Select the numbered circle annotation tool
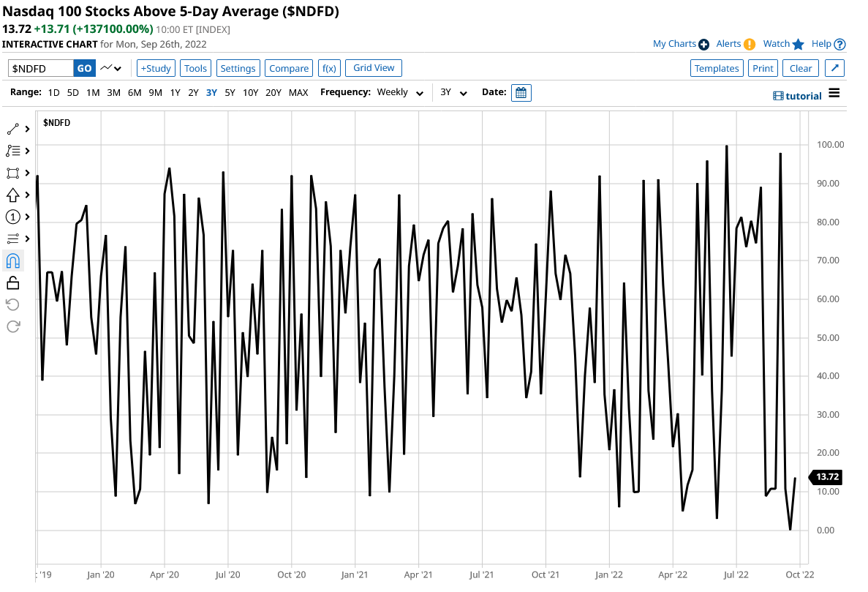868x592 pixels. pyautogui.click(x=12, y=217)
